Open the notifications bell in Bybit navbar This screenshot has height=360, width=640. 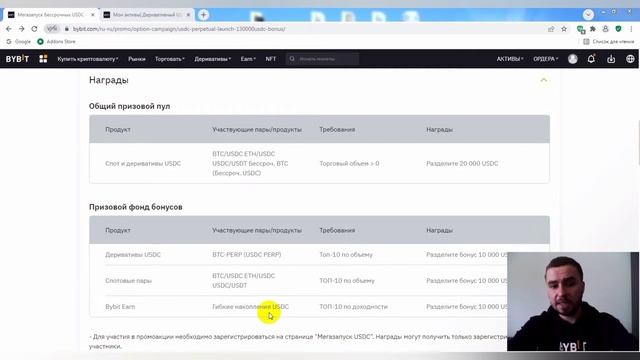(x=591, y=59)
